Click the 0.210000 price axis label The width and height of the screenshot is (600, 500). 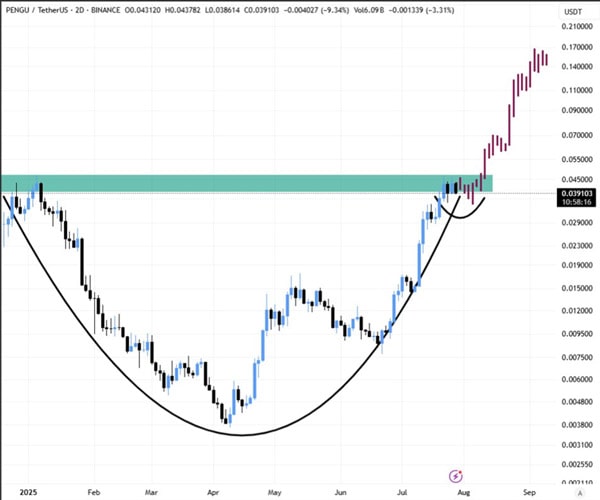[577, 26]
